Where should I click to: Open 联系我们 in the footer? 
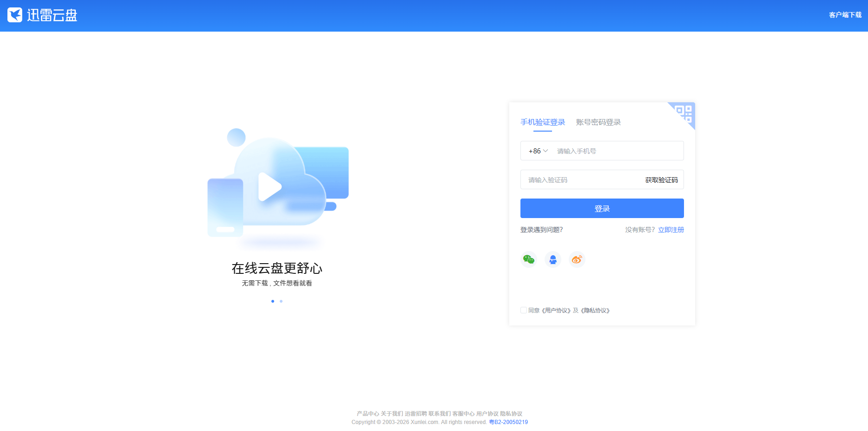click(440, 414)
